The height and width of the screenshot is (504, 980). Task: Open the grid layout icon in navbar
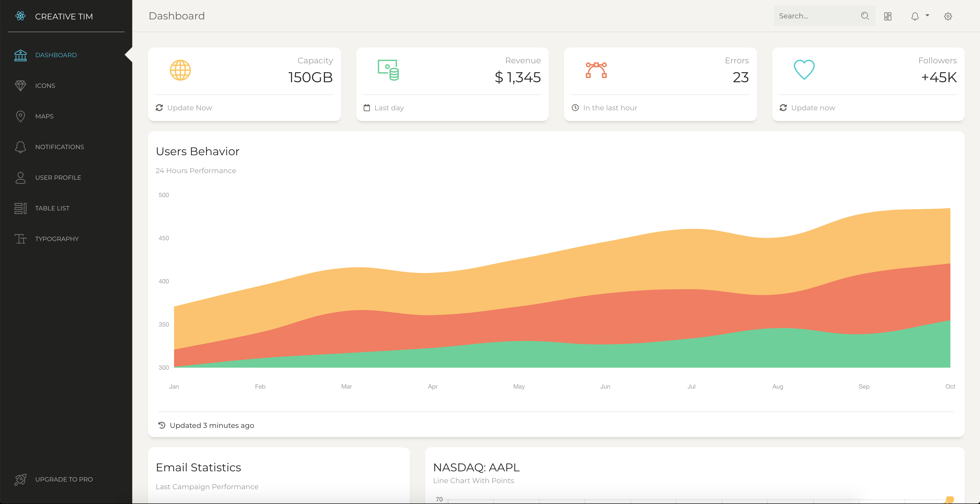(x=888, y=16)
